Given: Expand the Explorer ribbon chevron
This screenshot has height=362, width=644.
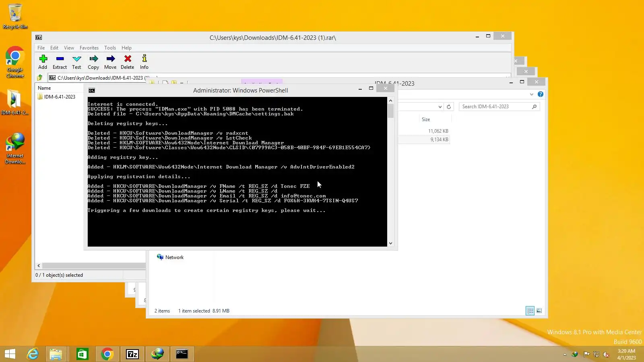Looking at the screenshot, I should (x=532, y=95).
